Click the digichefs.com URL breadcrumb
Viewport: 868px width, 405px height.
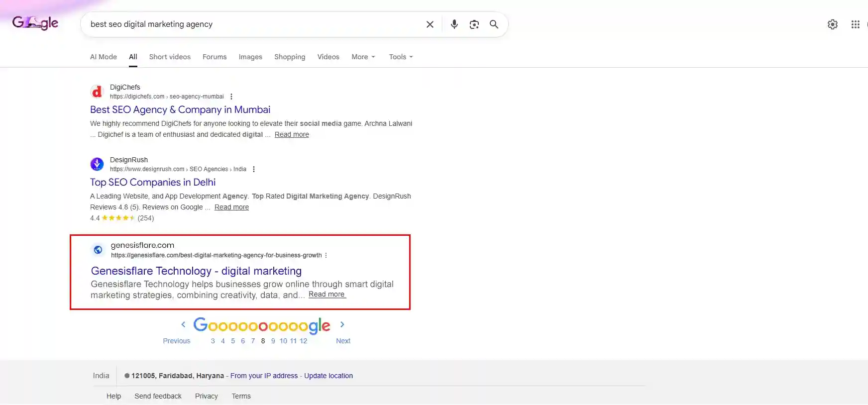click(x=167, y=97)
